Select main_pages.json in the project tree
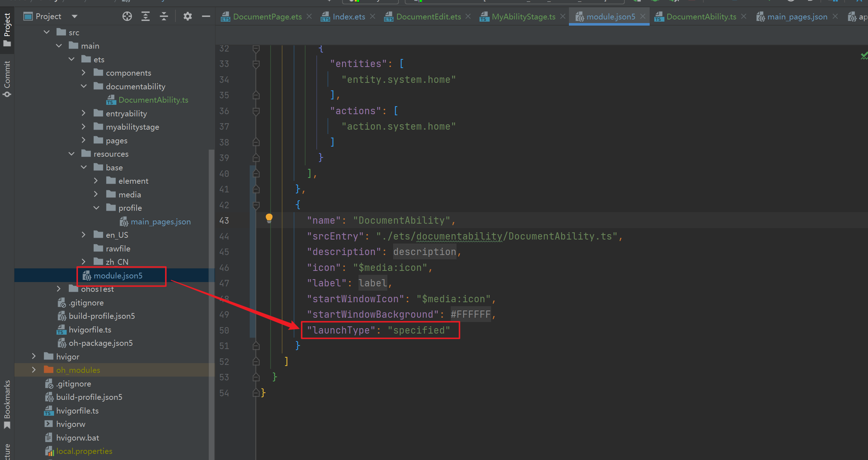This screenshot has width=868, height=460. point(160,222)
